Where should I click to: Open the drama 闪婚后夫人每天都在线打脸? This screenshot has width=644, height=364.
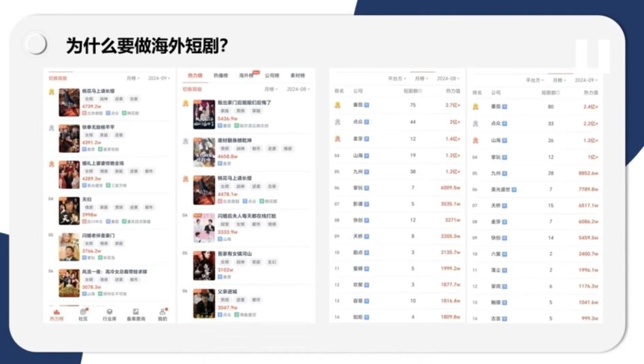(246, 216)
